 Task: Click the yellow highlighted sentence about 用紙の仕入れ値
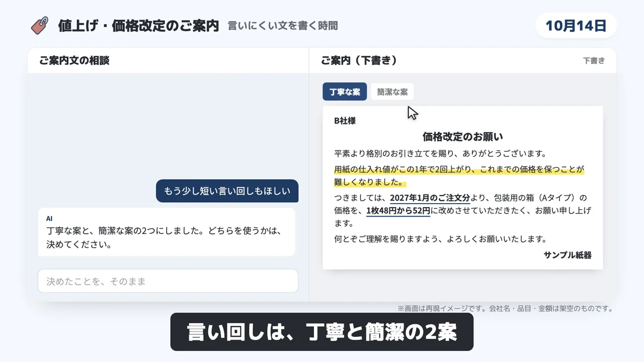[x=459, y=175]
